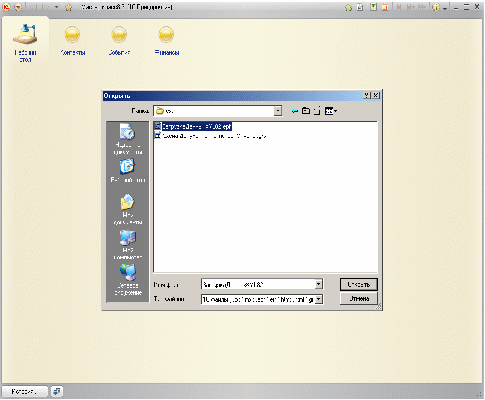
Task: Go to My Computer in places sidebar
Action: tap(128, 245)
